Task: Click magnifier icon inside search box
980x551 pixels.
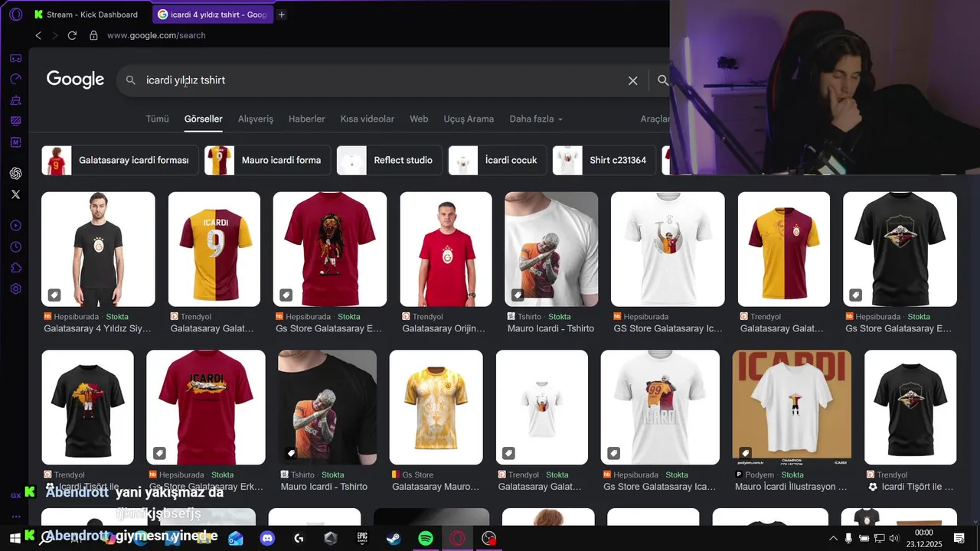Action: (x=130, y=80)
